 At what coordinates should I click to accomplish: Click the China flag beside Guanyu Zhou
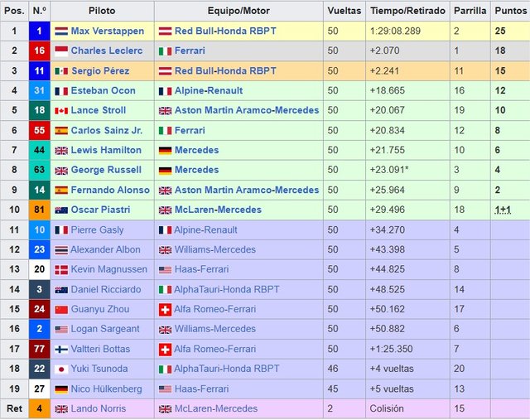pos(61,310)
